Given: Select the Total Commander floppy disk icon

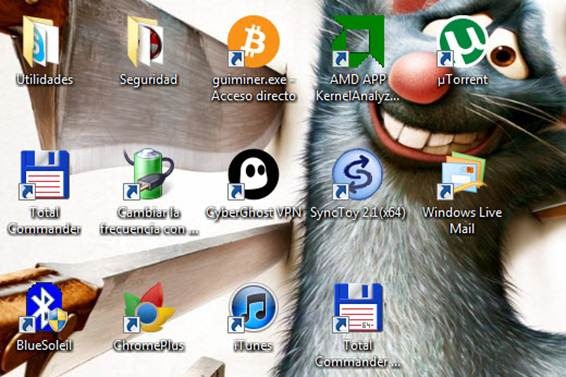Looking at the screenshot, I should click(x=45, y=175).
